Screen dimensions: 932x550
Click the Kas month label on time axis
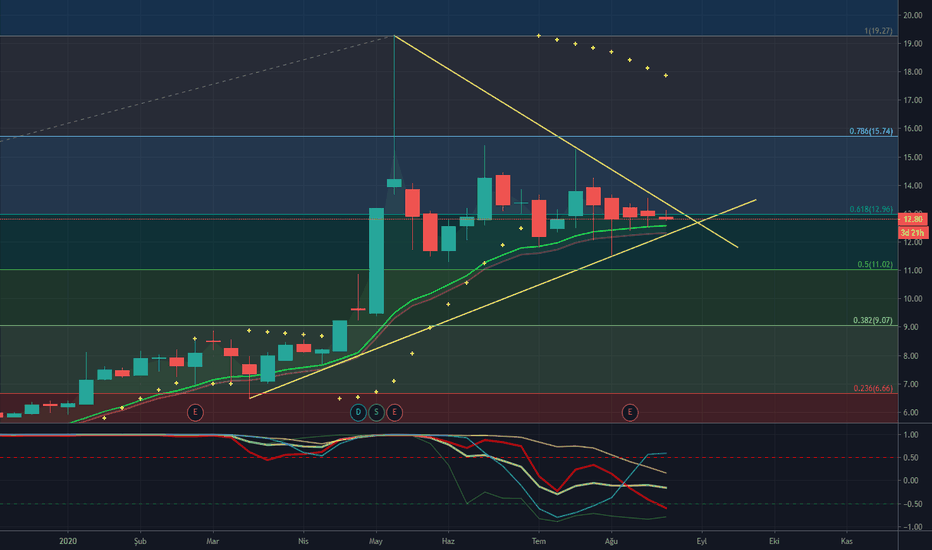tap(846, 541)
